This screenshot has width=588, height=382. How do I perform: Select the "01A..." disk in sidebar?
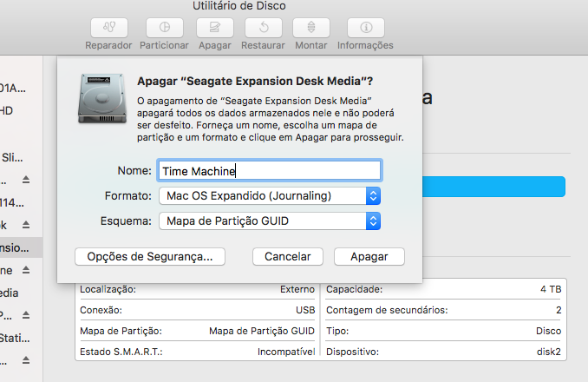(13, 87)
